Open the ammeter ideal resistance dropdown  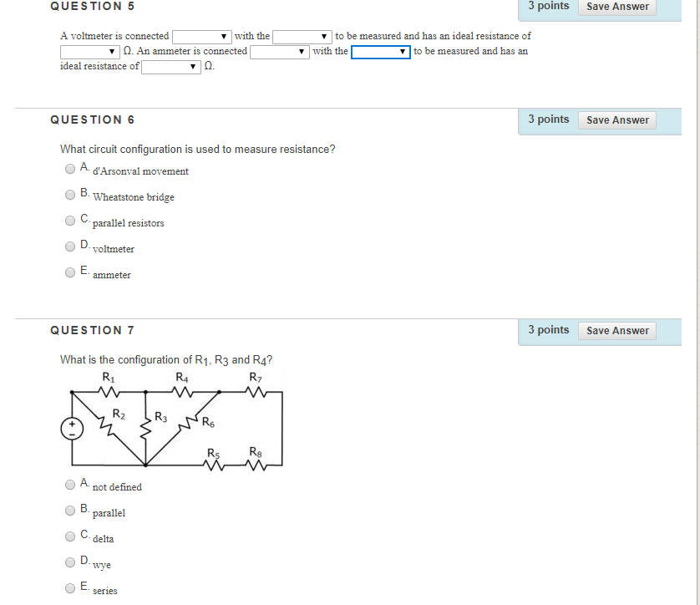[x=170, y=66]
